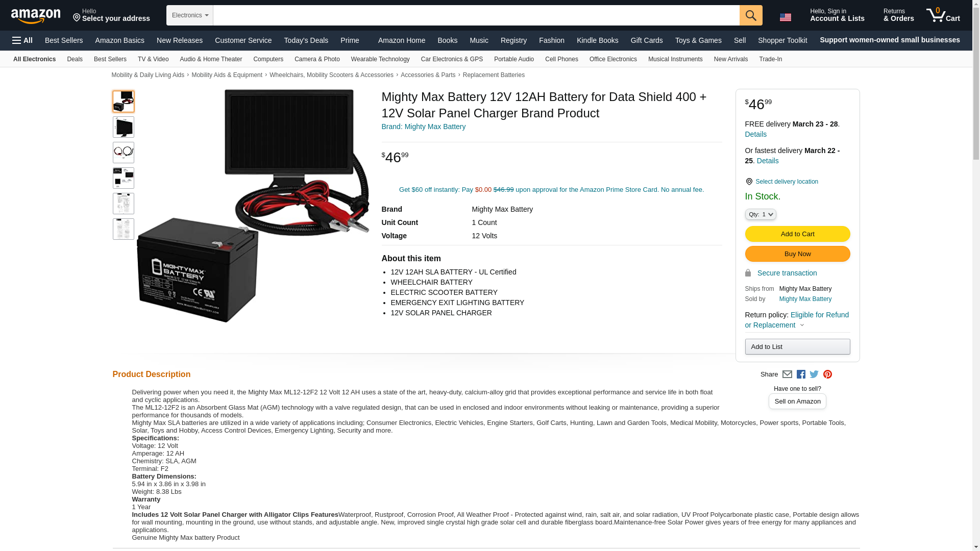Image resolution: width=980 pixels, height=551 pixels.
Task: Click the search magnifier Go button
Action: pyautogui.click(x=751, y=15)
